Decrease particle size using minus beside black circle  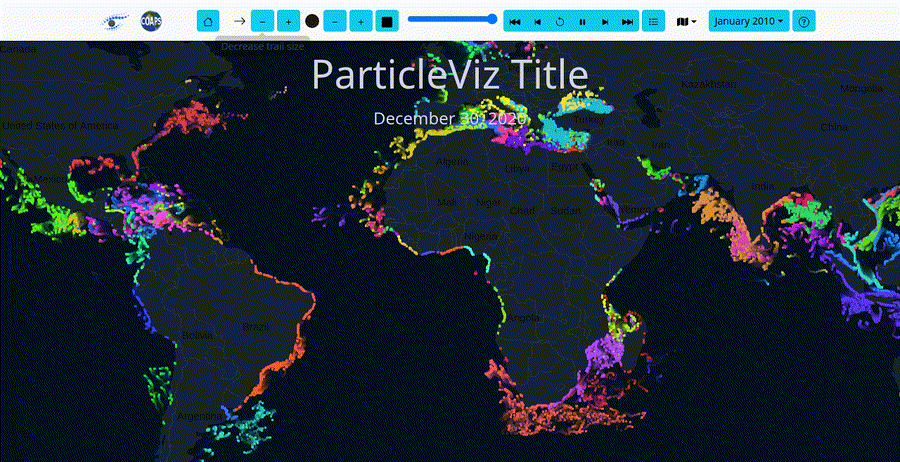(335, 21)
